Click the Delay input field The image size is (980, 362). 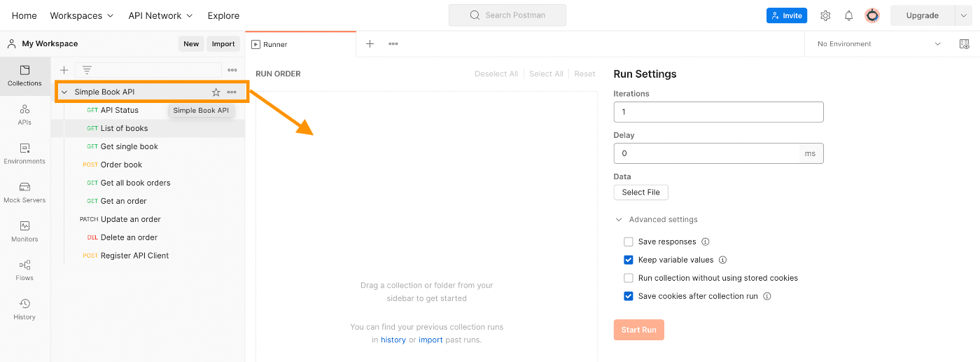(x=706, y=153)
